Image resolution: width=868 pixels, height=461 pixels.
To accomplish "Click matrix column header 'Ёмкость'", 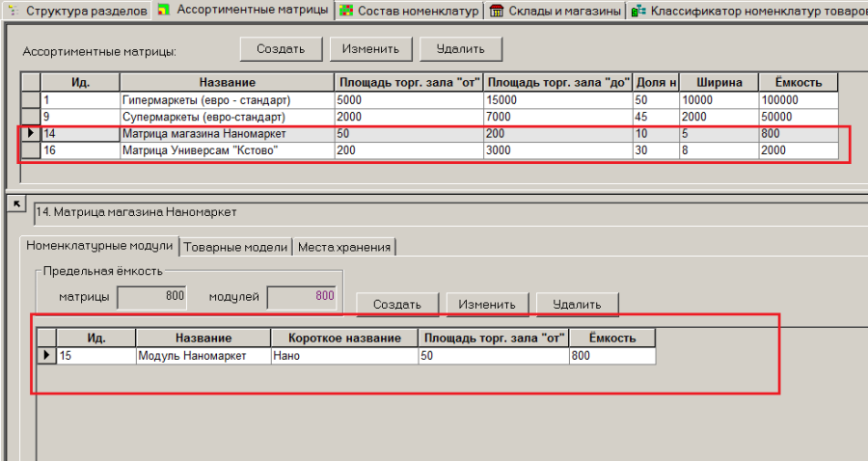I will coord(799,83).
